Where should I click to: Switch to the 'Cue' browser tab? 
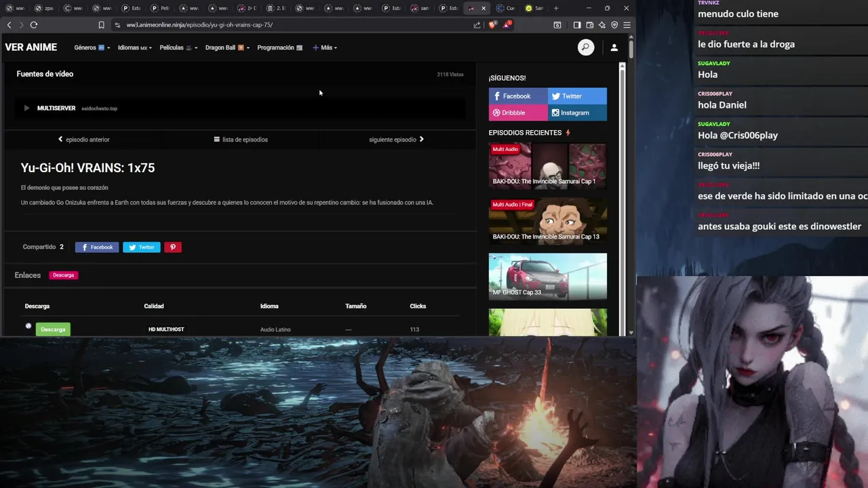click(x=505, y=8)
